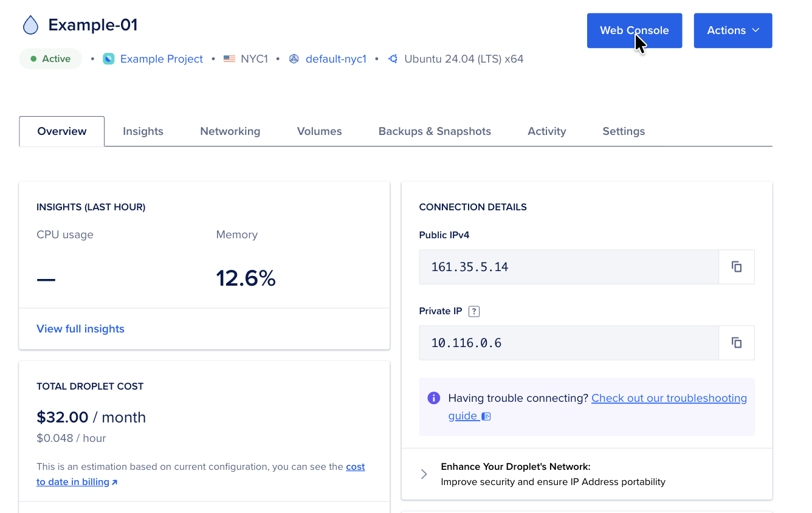Image resolution: width=812 pixels, height=513 pixels.
Task: Switch to the Activity tab
Action: pos(546,131)
